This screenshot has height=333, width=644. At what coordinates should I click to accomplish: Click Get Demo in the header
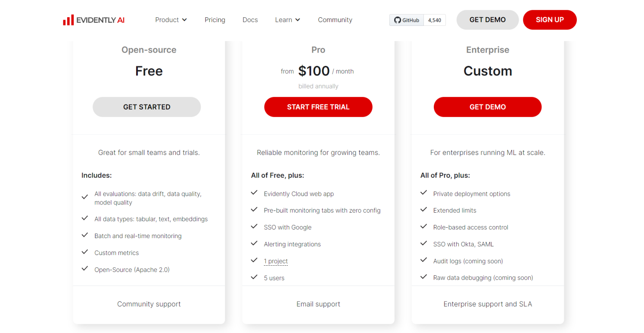click(488, 20)
